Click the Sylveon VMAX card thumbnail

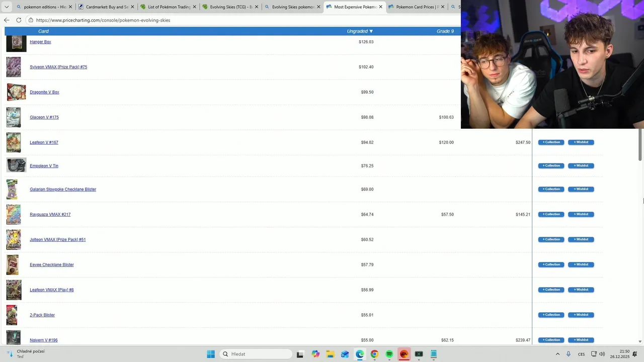click(14, 67)
